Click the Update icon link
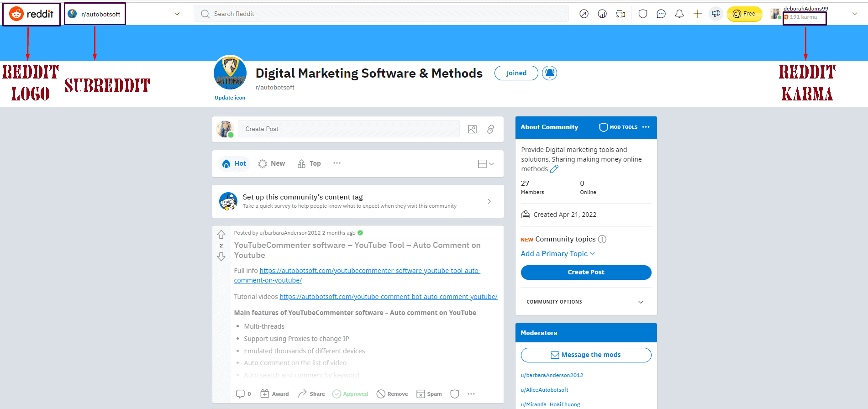The height and width of the screenshot is (409, 868). click(230, 98)
